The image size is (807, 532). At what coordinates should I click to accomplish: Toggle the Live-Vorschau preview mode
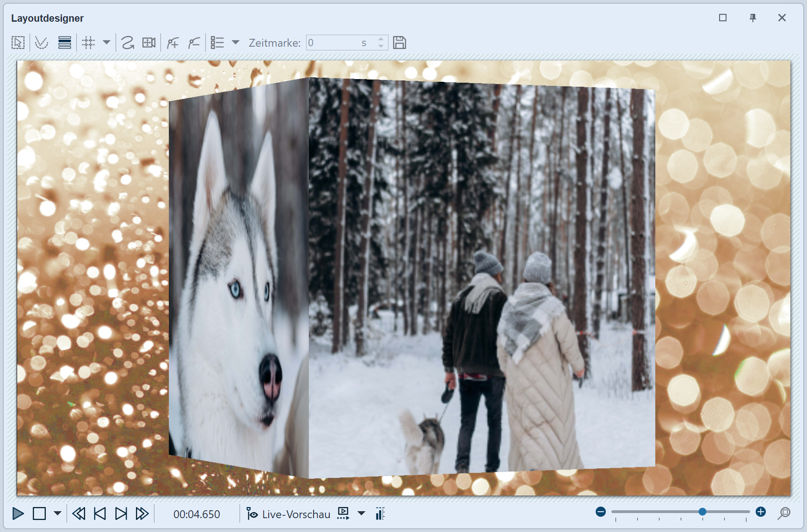(289, 514)
